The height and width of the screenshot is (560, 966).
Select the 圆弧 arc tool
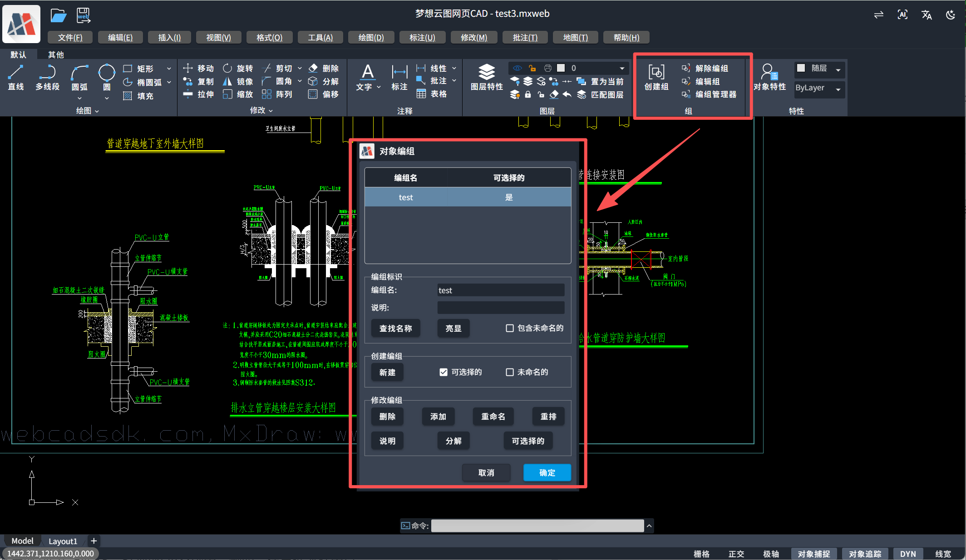pyautogui.click(x=79, y=78)
